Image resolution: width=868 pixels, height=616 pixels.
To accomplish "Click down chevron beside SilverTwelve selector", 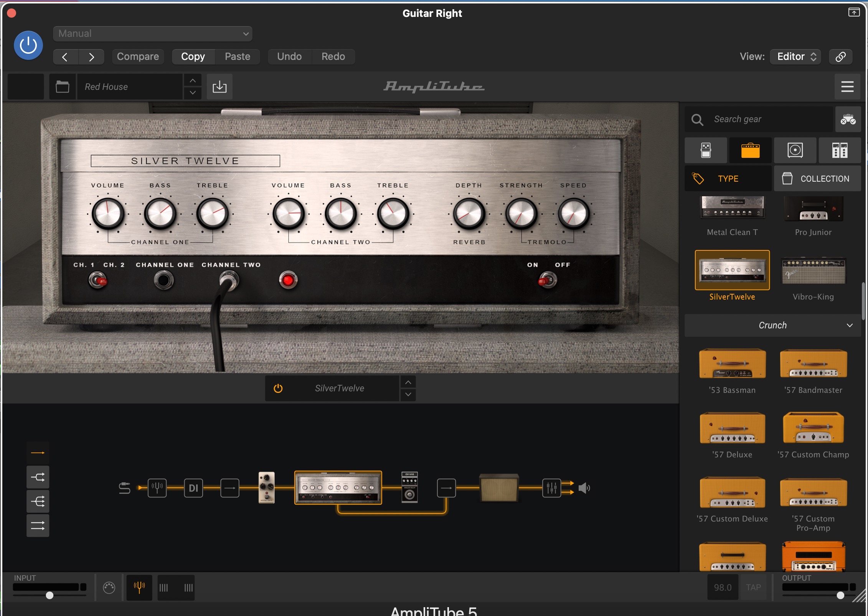I will pyautogui.click(x=408, y=394).
